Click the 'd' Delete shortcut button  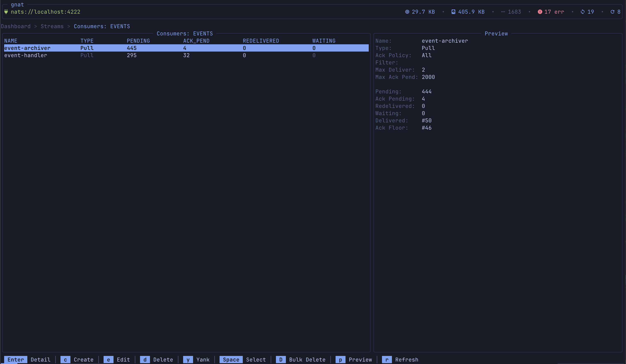pos(145,359)
